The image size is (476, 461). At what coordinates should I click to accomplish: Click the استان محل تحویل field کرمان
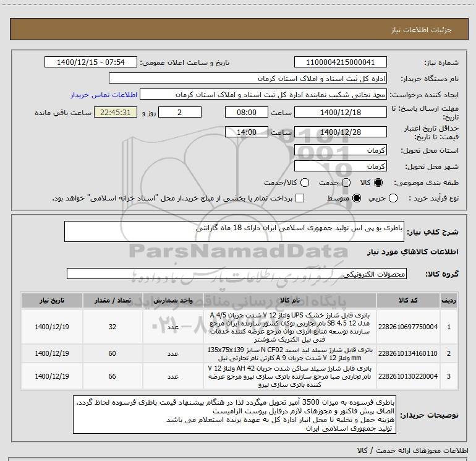point(340,150)
